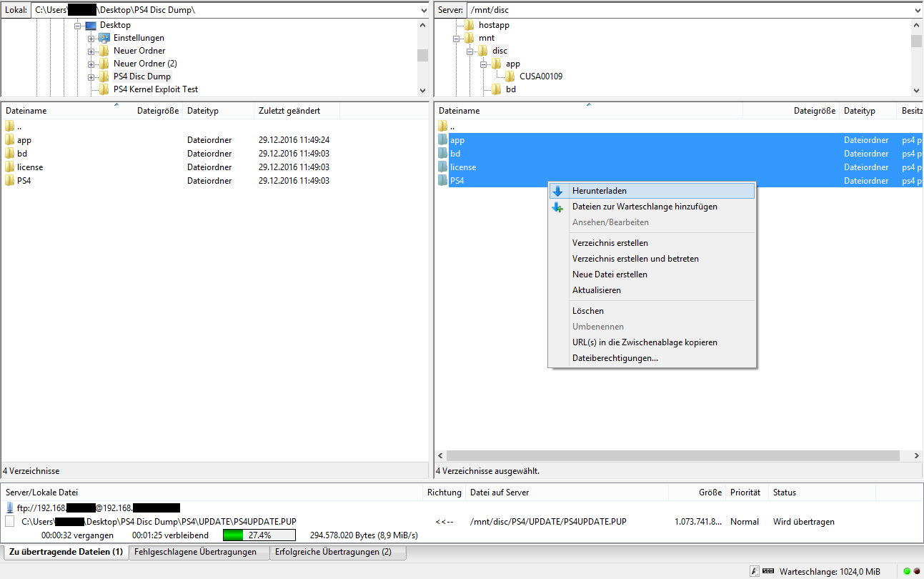Image resolution: width=924 pixels, height=579 pixels.
Task: Choose Herunterladen from the context menu
Action: click(x=652, y=191)
